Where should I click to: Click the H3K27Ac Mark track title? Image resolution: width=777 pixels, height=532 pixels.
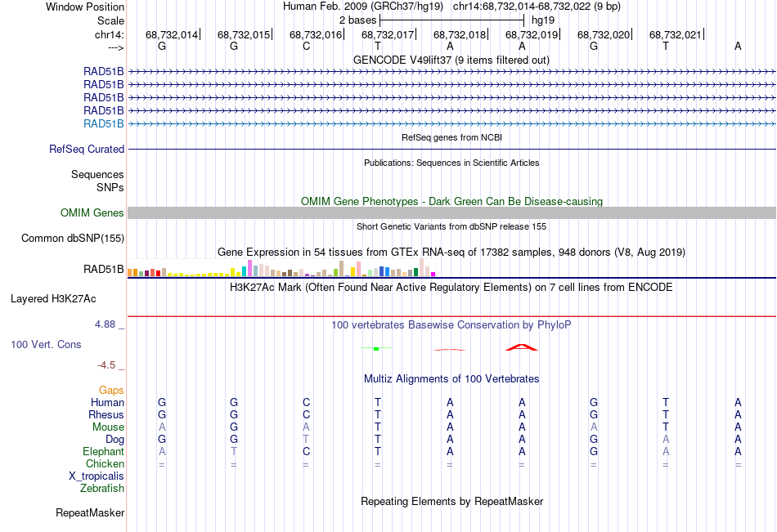(451, 288)
